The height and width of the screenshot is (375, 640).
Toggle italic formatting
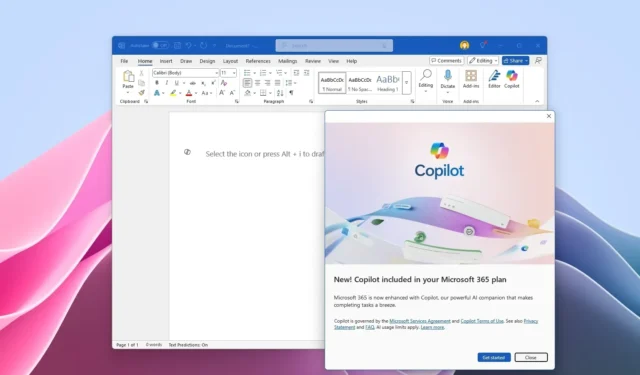[x=167, y=83]
